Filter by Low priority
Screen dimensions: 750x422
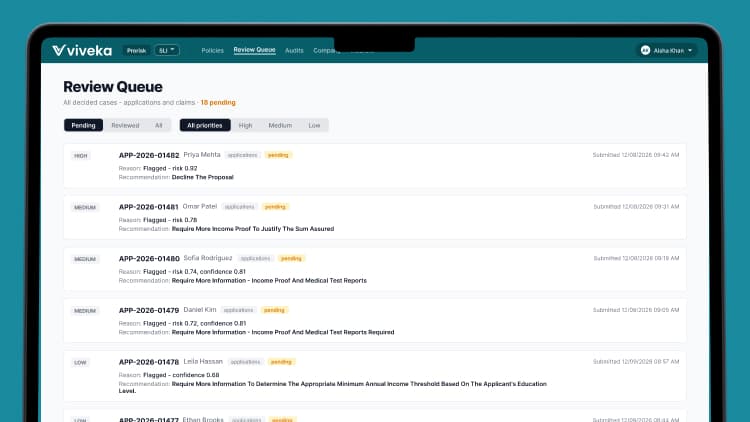pyautogui.click(x=314, y=125)
